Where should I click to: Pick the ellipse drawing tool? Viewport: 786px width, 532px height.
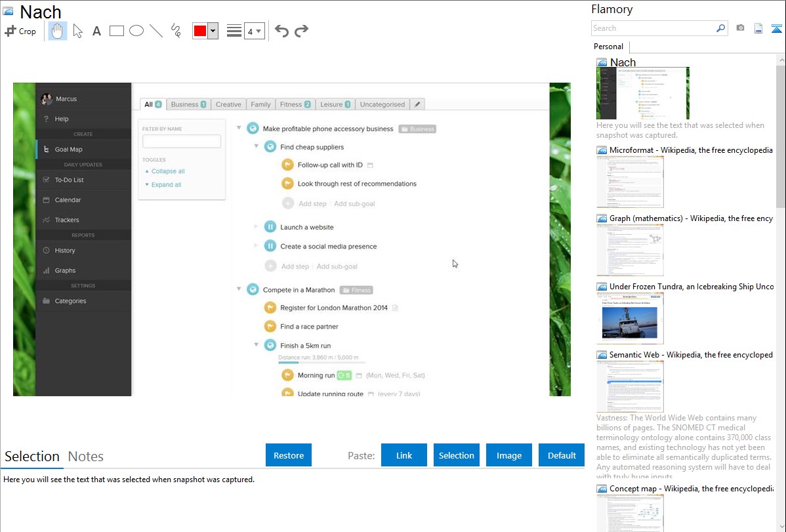pyautogui.click(x=136, y=31)
